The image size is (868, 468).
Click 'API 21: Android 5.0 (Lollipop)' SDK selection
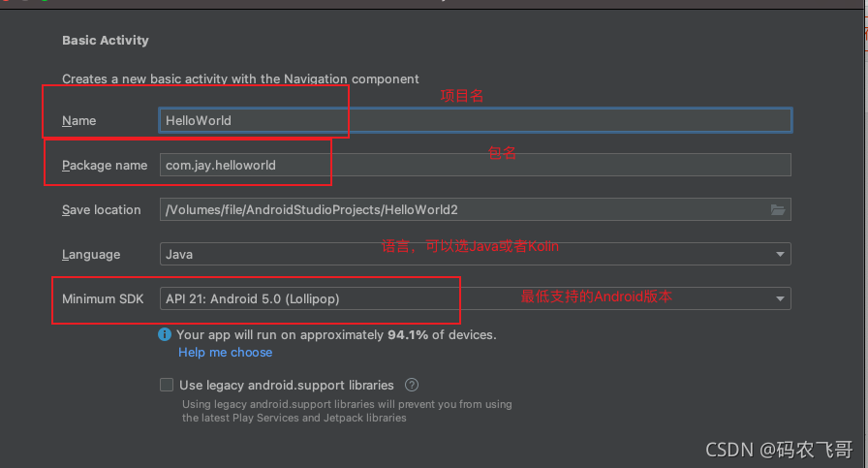[253, 299]
